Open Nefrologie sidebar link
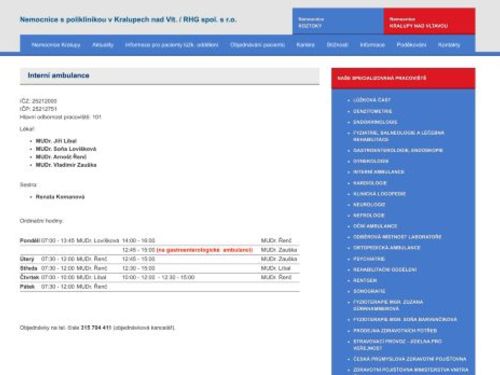 click(x=369, y=215)
